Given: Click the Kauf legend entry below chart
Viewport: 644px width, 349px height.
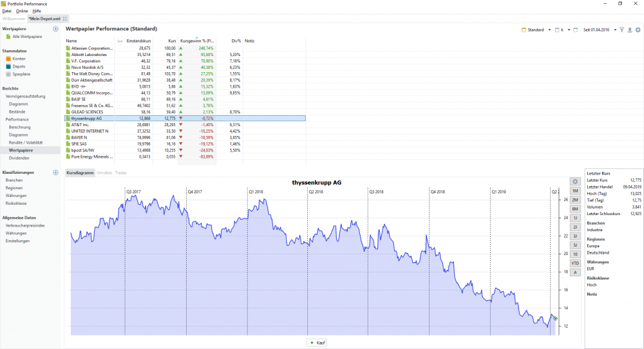Looking at the screenshot, I should click(x=317, y=343).
